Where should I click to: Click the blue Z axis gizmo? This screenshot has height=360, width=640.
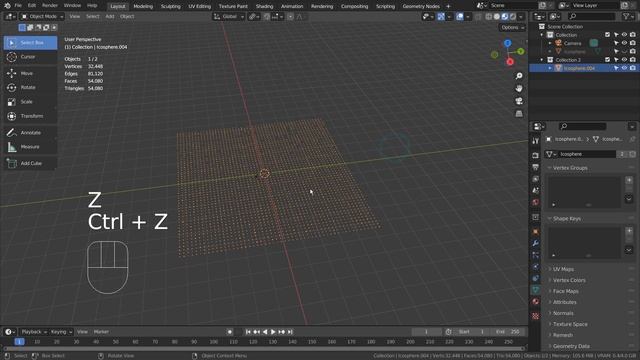click(507, 43)
